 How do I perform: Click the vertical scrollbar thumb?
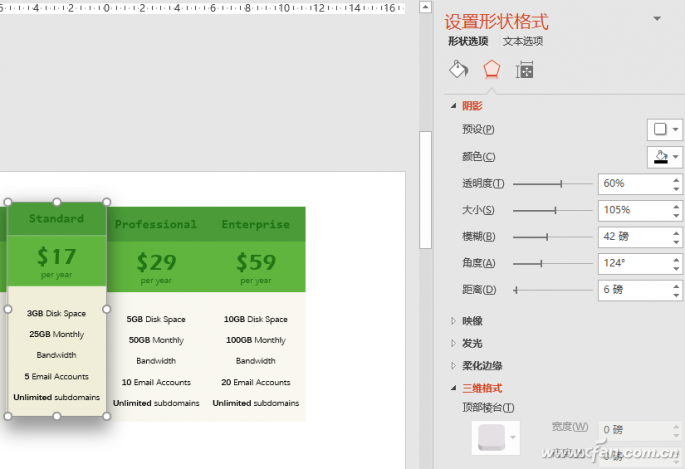(426, 190)
